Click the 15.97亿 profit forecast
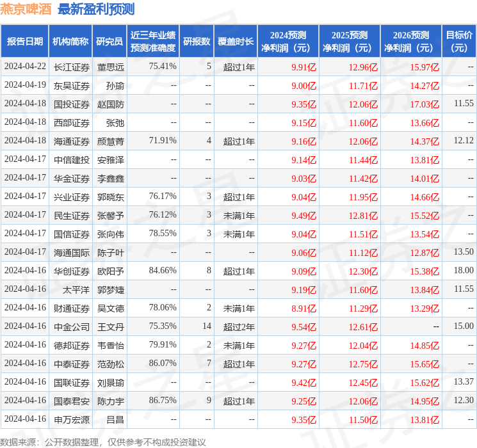Screen dimensions: 477x448 point(424,67)
